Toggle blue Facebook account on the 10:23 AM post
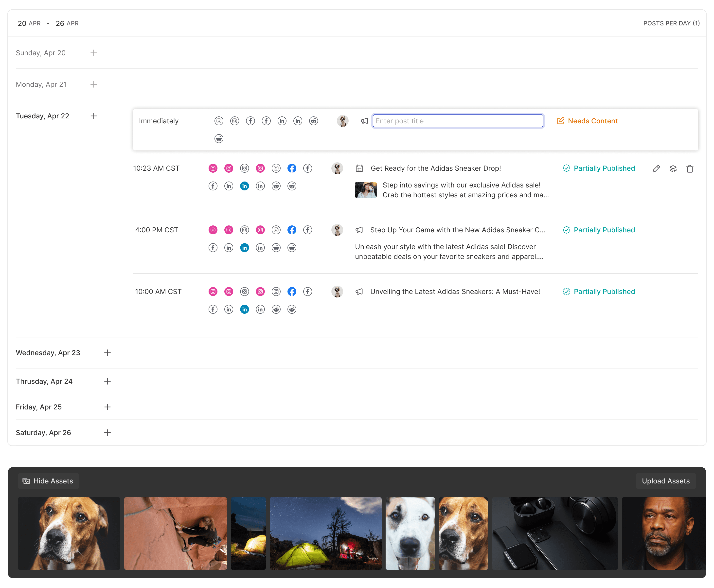Image resolution: width=714 pixels, height=588 pixels. click(x=292, y=168)
